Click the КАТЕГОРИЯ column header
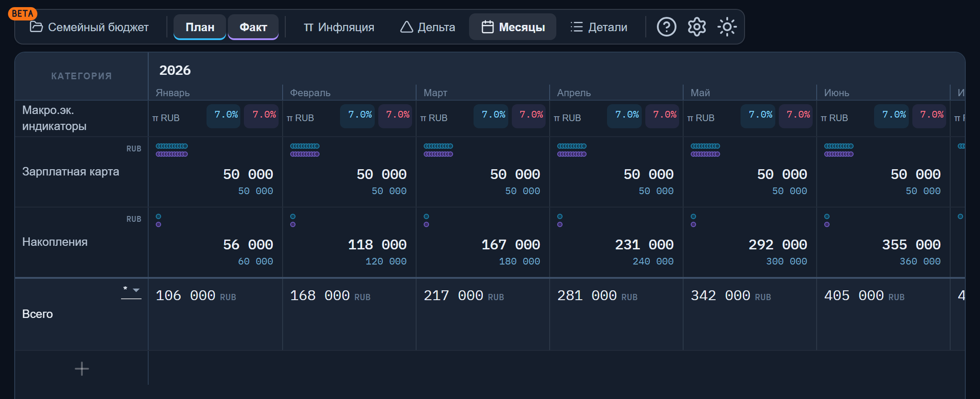Viewport: 980px width, 399px height. pos(81,76)
